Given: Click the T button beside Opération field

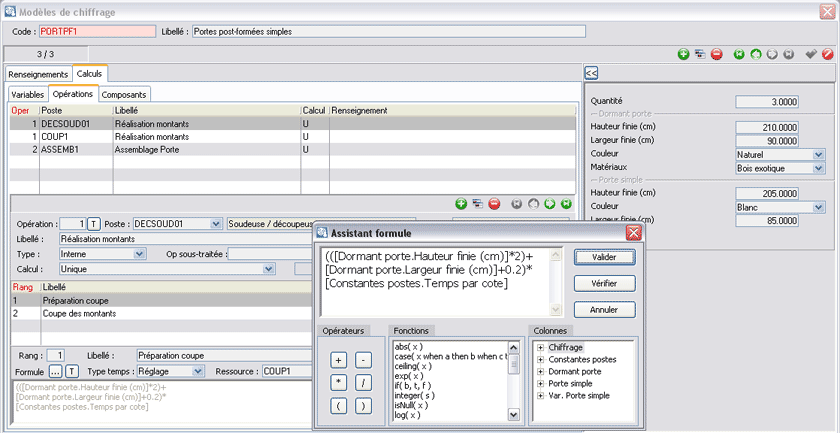Looking at the screenshot, I should (x=94, y=223).
